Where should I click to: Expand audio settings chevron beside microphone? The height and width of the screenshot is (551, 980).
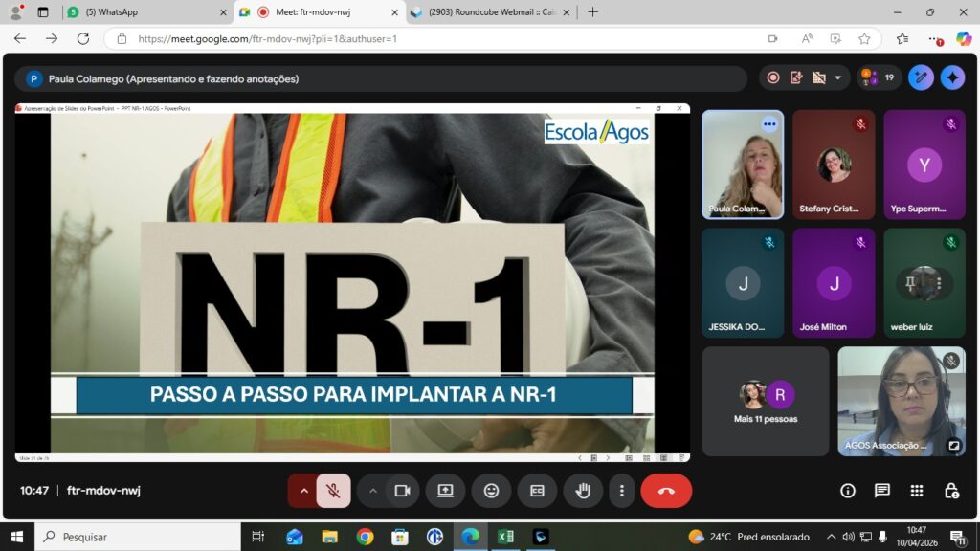click(303, 491)
